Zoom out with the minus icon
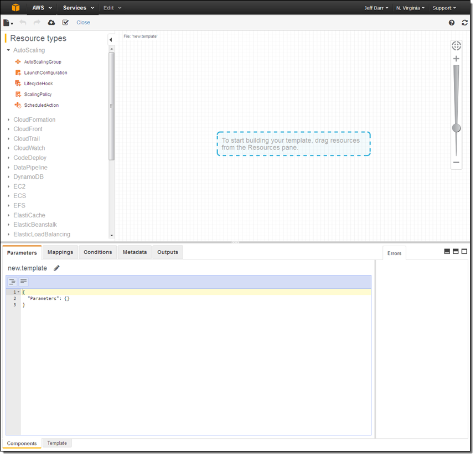 click(x=456, y=163)
